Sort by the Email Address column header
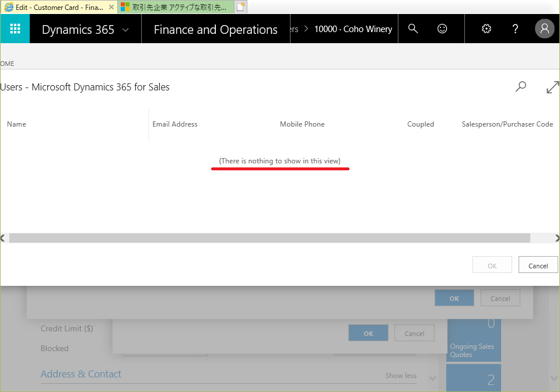560x392 pixels. tap(175, 124)
